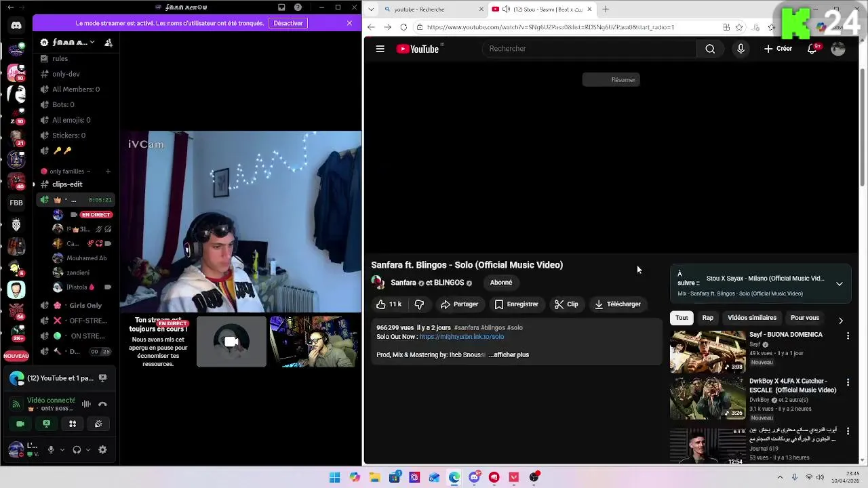Toggle screen share button in Discord

(46, 424)
